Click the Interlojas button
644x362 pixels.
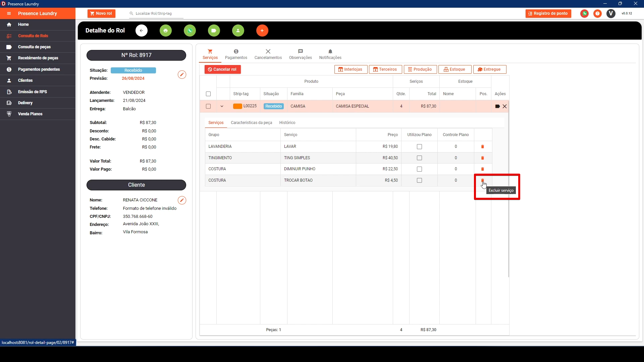click(x=351, y=69)
